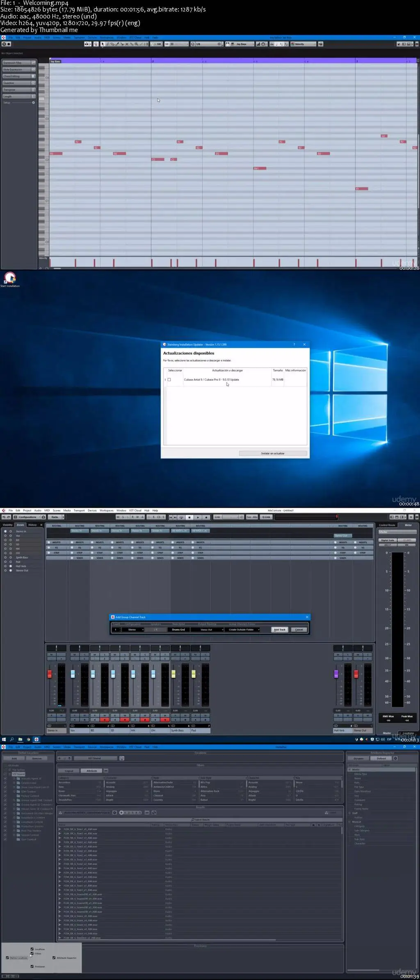Screen dimensions: 420x980
Task: Open the Configurations dropdown in MixConsole
Action: tap(30, 517)
